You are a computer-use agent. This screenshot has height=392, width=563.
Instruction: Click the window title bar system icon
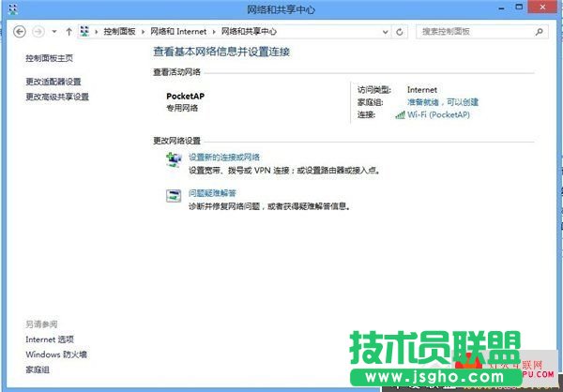coord(12,9)
